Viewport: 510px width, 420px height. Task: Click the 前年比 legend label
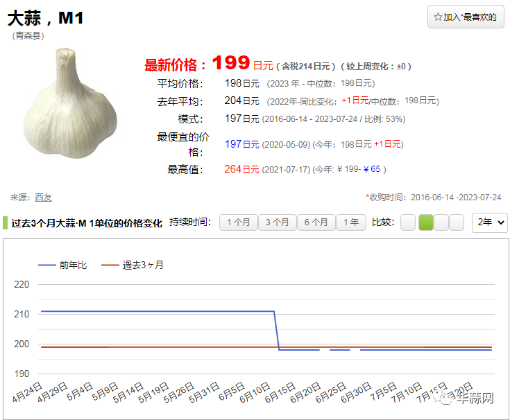[x=74, y=265]
